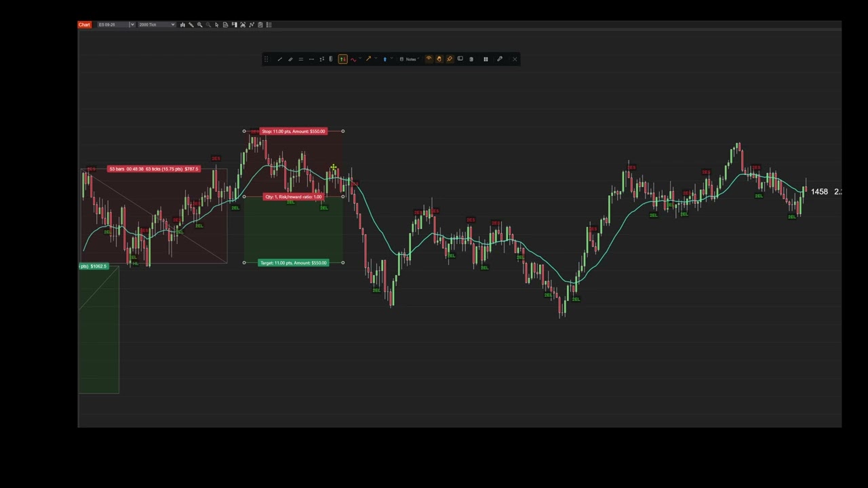Select the horizontal line tool
868x488 pixels.
[311, 59]
